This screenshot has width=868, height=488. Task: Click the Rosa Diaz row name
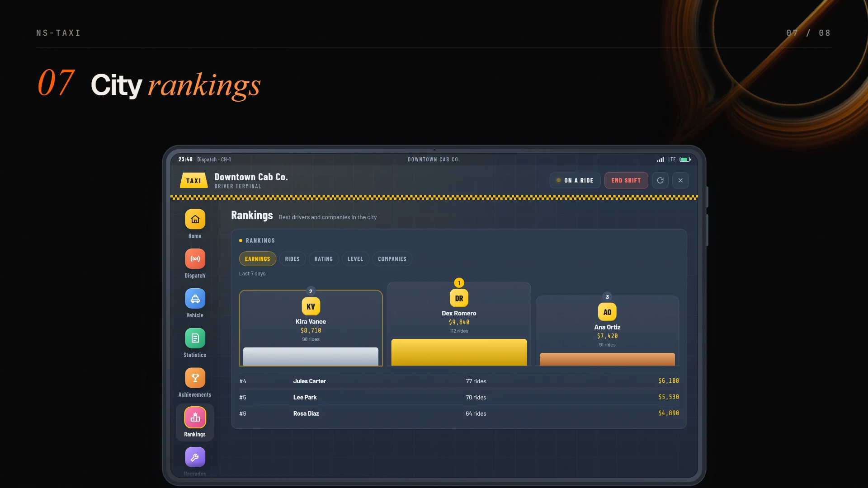click(x=306, y=414)
